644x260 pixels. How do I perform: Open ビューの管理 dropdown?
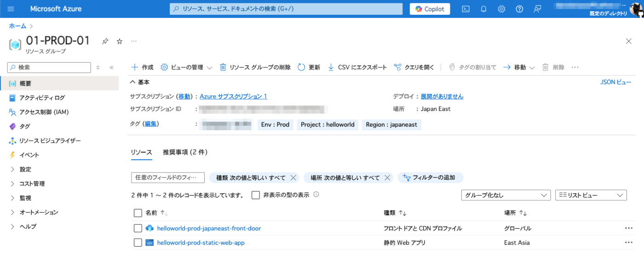coord(186,67)
